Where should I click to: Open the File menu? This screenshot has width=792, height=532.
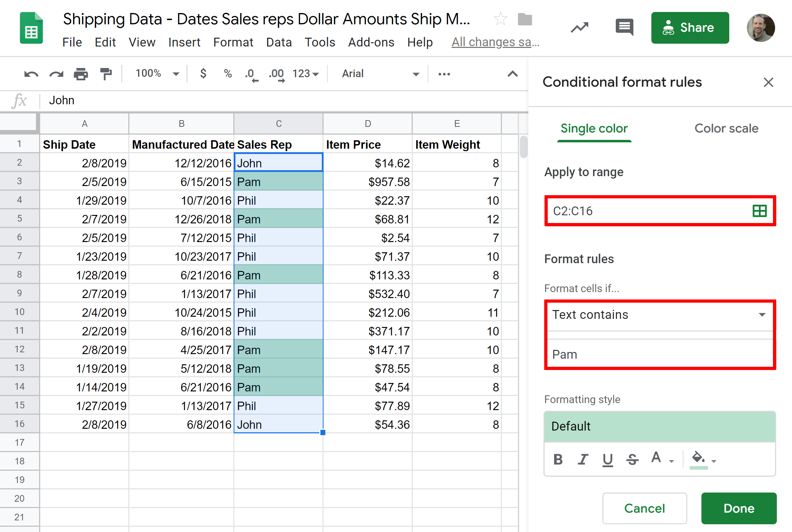point(72,42)
